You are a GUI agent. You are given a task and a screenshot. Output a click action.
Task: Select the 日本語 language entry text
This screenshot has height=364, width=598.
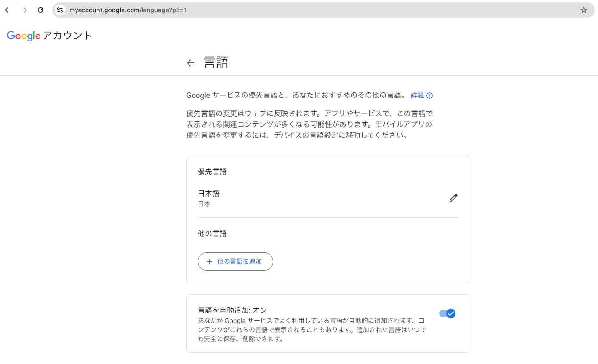pyautogui.click(x=209, y=194)
